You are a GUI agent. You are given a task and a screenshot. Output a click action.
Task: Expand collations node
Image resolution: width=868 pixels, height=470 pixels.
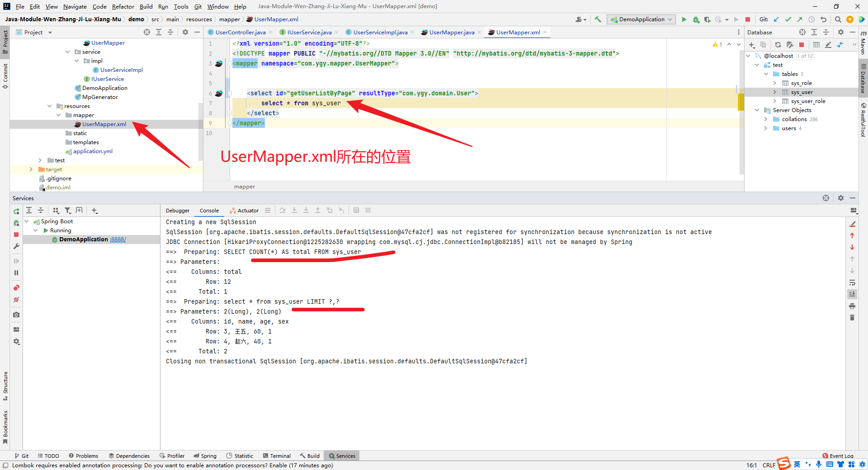click(766, 119)
